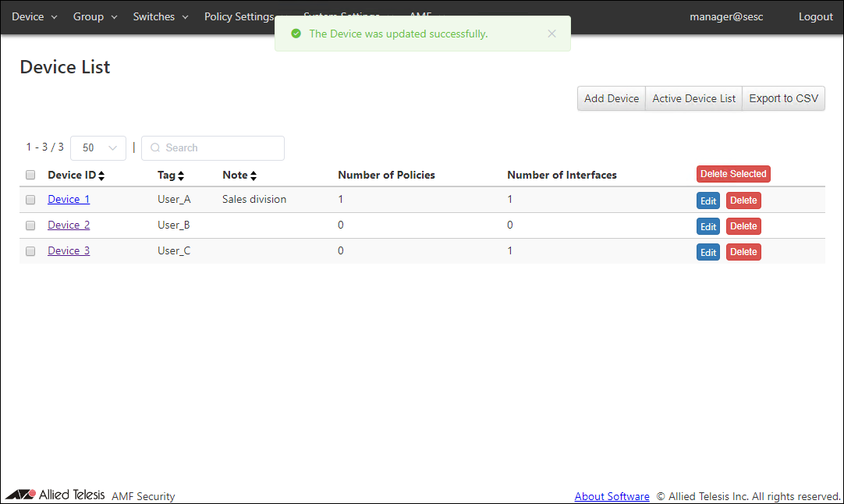
Task: Dismiss the success notification with X
Action: tap(552, 34)
